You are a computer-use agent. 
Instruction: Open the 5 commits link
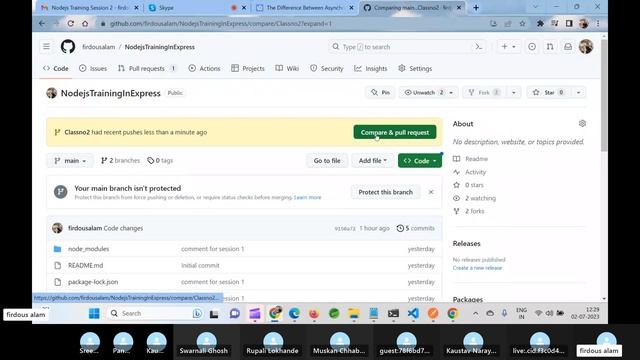[416, 228]
